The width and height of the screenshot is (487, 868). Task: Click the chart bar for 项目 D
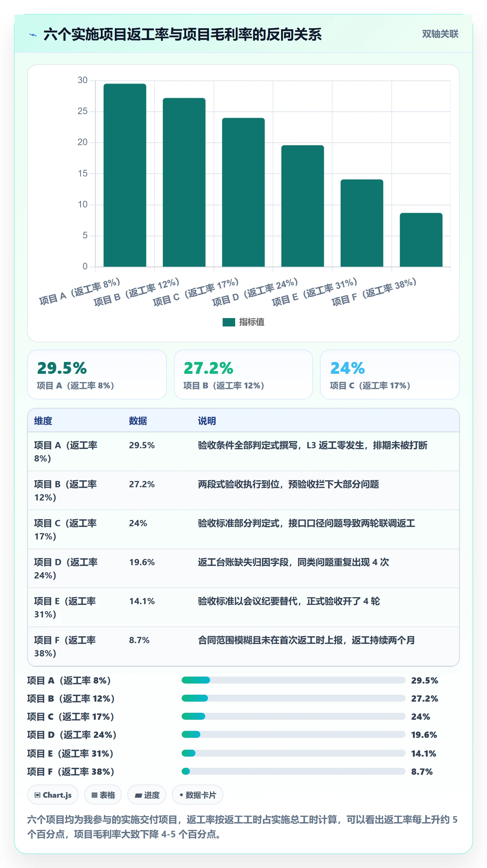click(x=303, y=206)
